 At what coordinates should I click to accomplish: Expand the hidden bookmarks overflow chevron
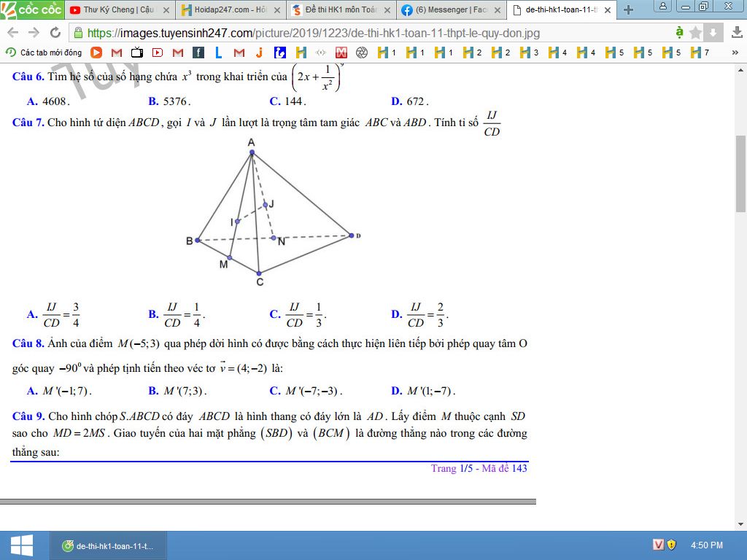(x=735, y=52)
